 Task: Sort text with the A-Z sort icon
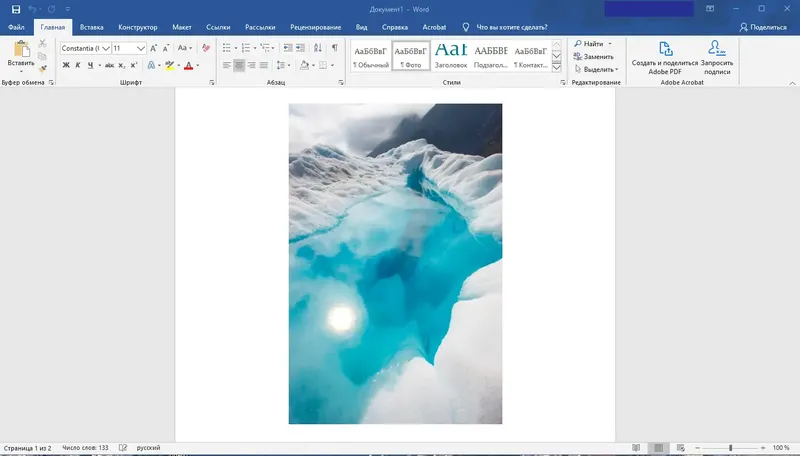pos(318,48)
